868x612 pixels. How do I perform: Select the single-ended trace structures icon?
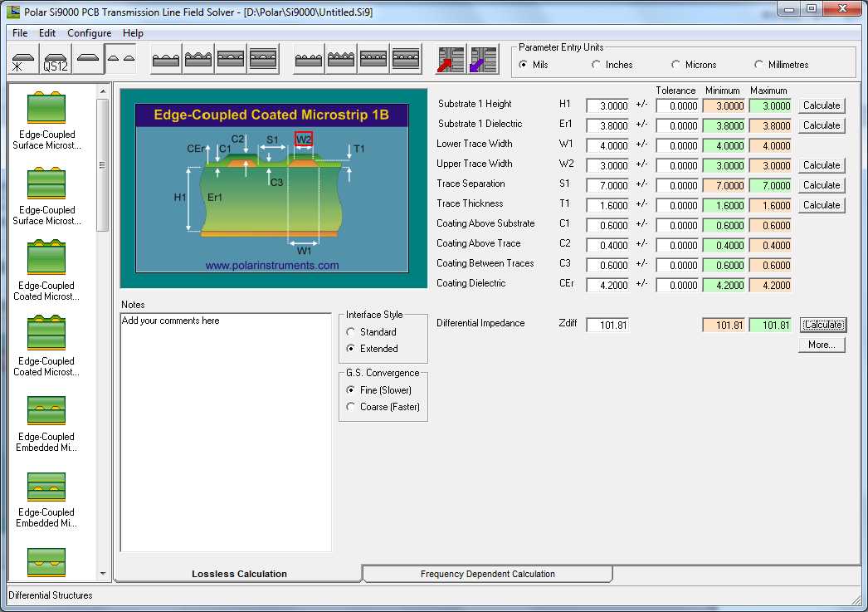(88, 59)
